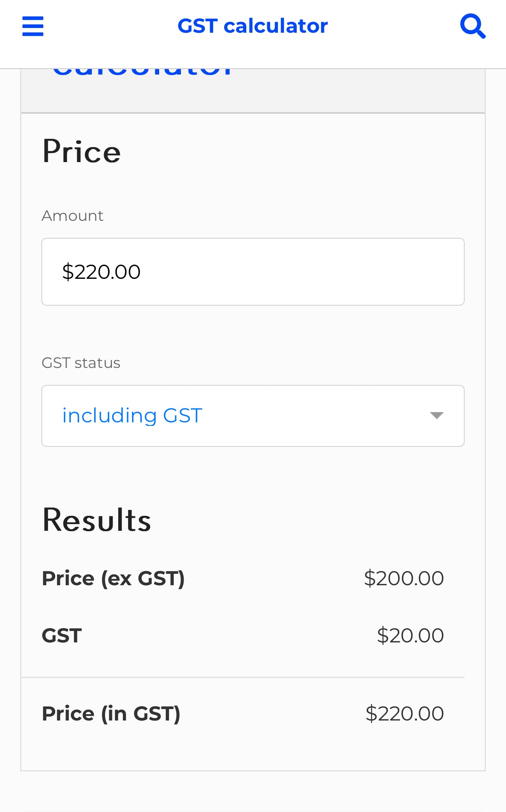Image resolution: width=506 pixels, height=812 pixels.
Task: Tap the search magnifier icon
Action: (x=473, y=26)
